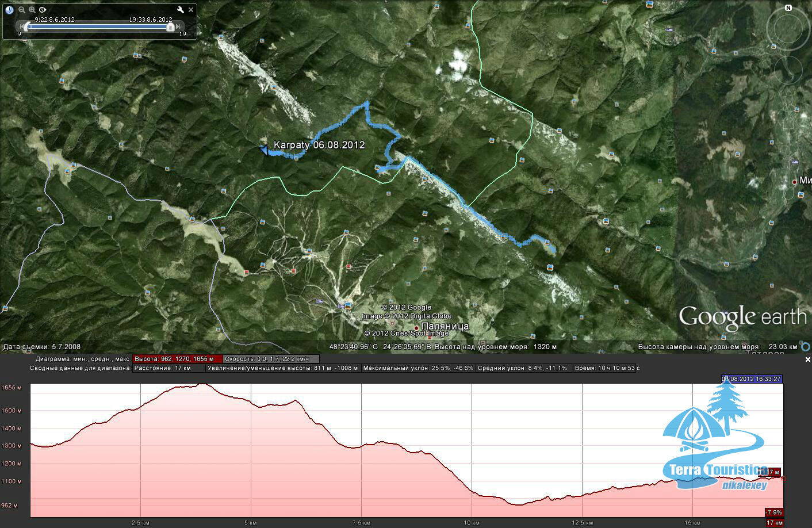
Task: Open time slider settings wrench
Action: (181, 10)
